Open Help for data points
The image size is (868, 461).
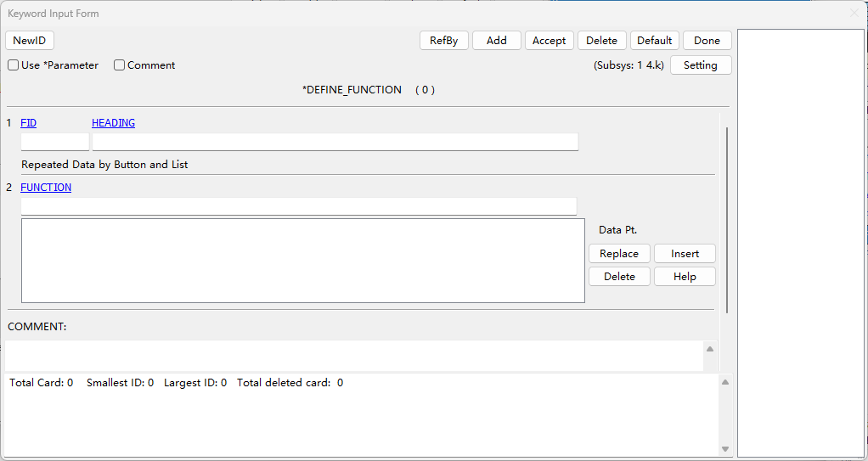click(685, 276)
